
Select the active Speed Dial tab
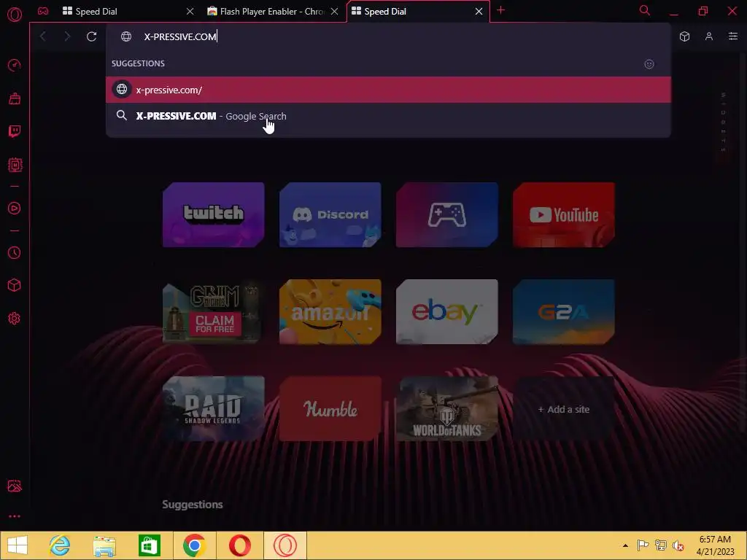[x=411, y=12]
